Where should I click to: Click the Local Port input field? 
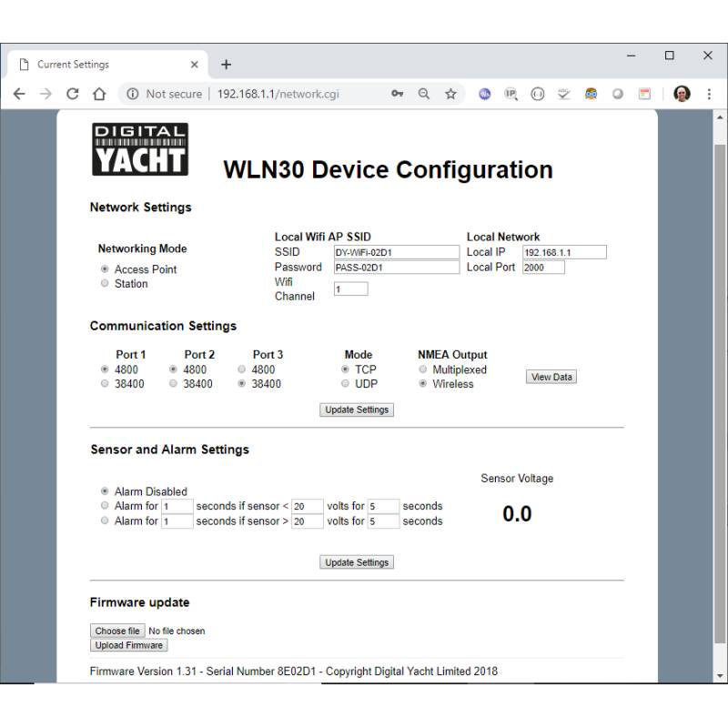(x=543, y=267)
